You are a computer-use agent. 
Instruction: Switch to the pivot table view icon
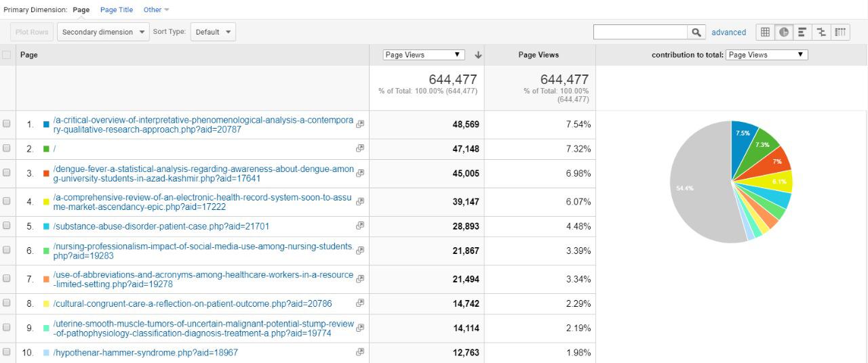tap(840, 32)
